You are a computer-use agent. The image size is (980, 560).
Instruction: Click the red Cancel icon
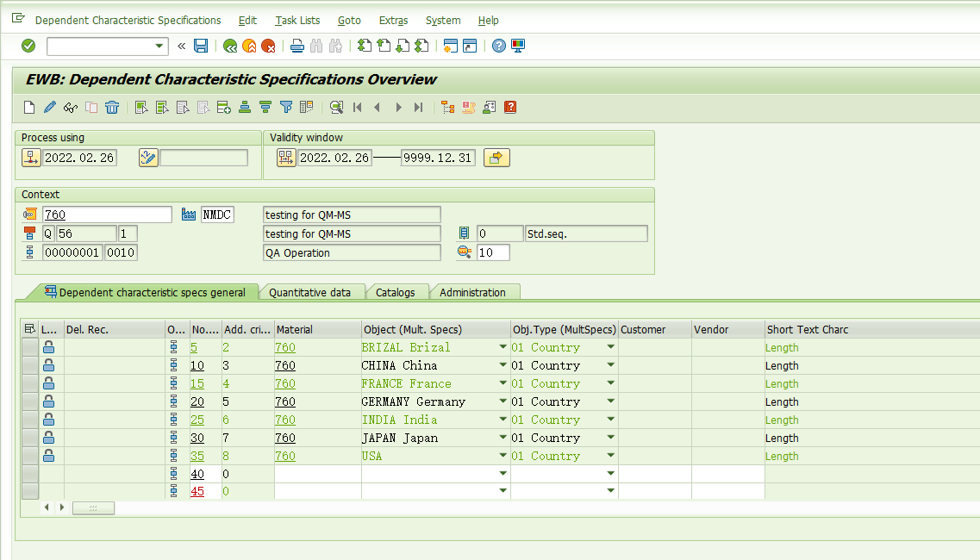268,46
